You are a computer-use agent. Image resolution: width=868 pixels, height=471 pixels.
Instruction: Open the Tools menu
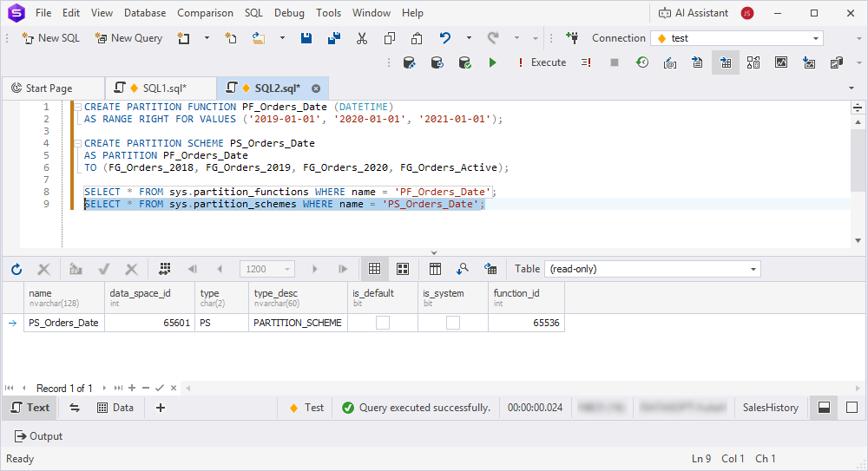[328, 13]
